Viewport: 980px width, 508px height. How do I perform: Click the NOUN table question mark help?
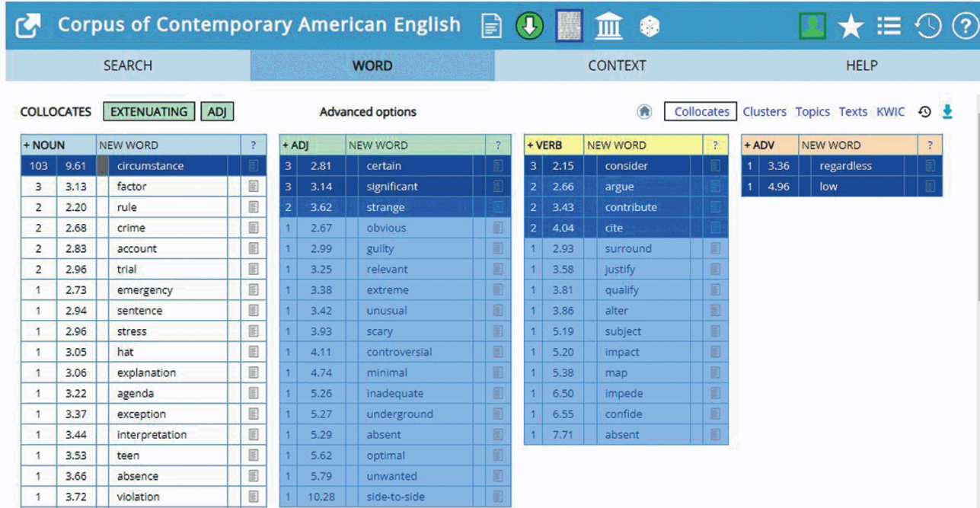(x=254, y=145)
